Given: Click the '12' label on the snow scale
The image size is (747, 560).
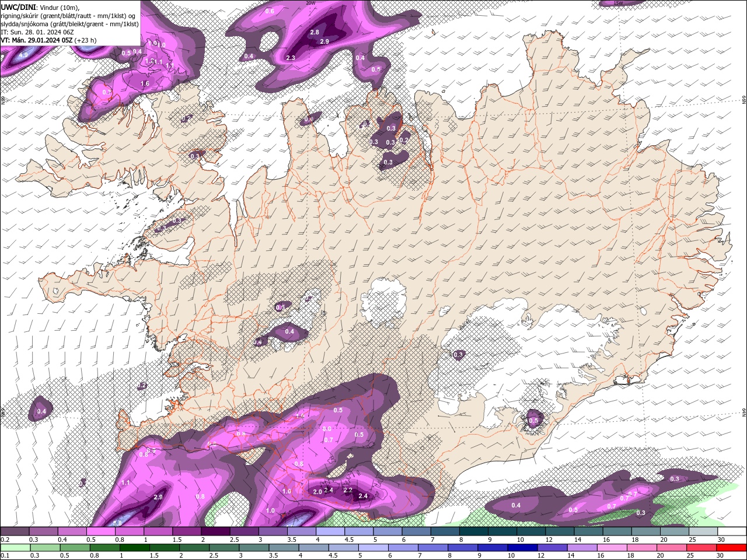Looking at the screenshot, I should pyautogui.click(x=549, y=540).
